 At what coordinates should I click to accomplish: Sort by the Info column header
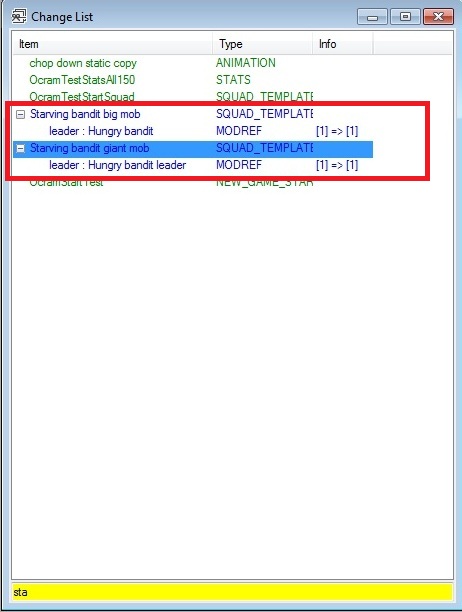343,44
